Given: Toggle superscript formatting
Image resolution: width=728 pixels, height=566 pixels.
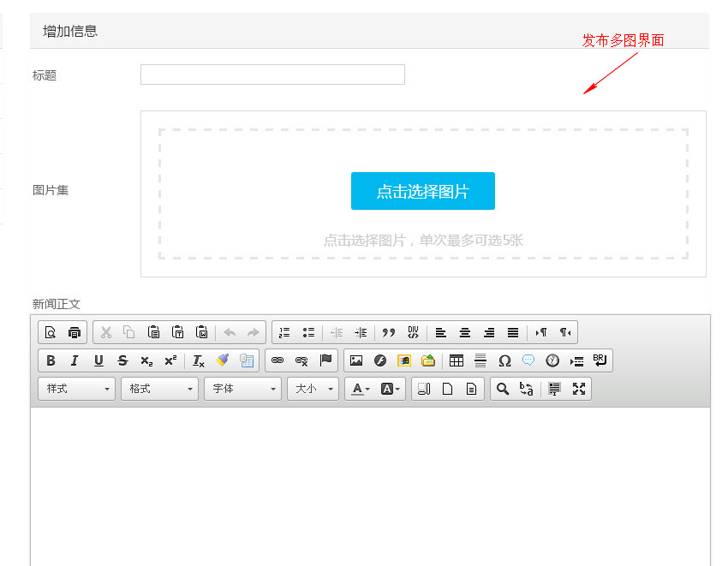Looking at the screenshot, I should (x=170, y=360).
